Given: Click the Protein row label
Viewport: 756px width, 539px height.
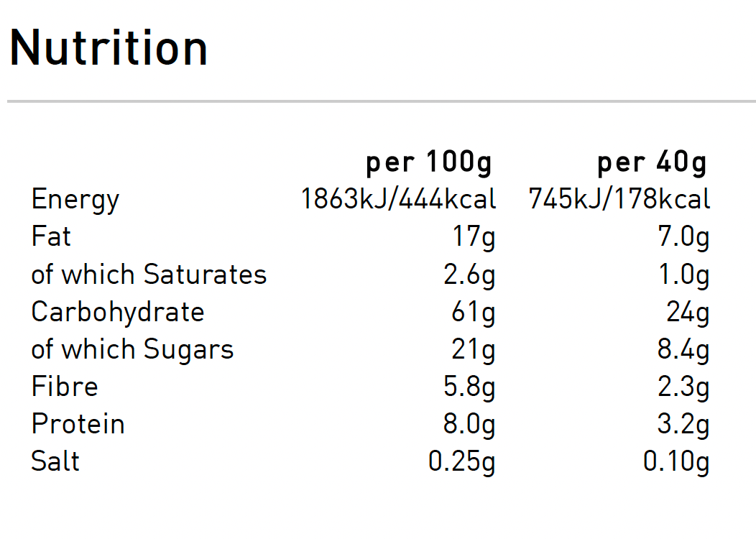Looking at the screenshot, I should [x=78, y=424].
